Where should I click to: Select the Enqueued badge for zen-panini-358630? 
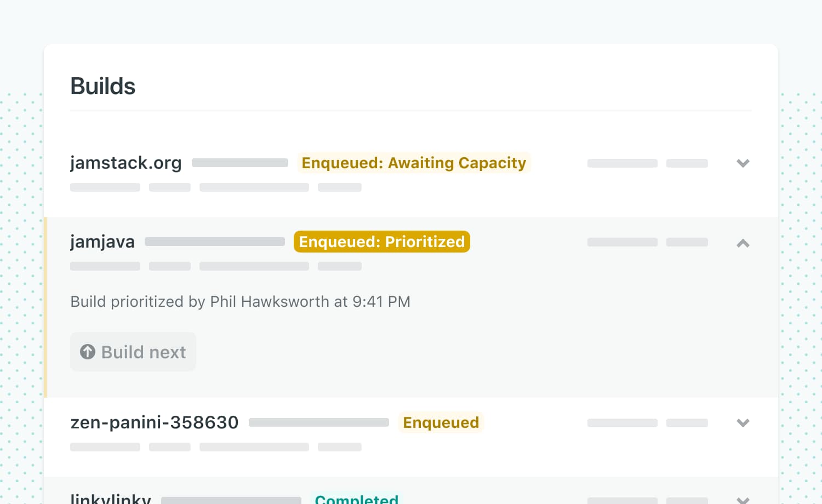click(441, 422)
